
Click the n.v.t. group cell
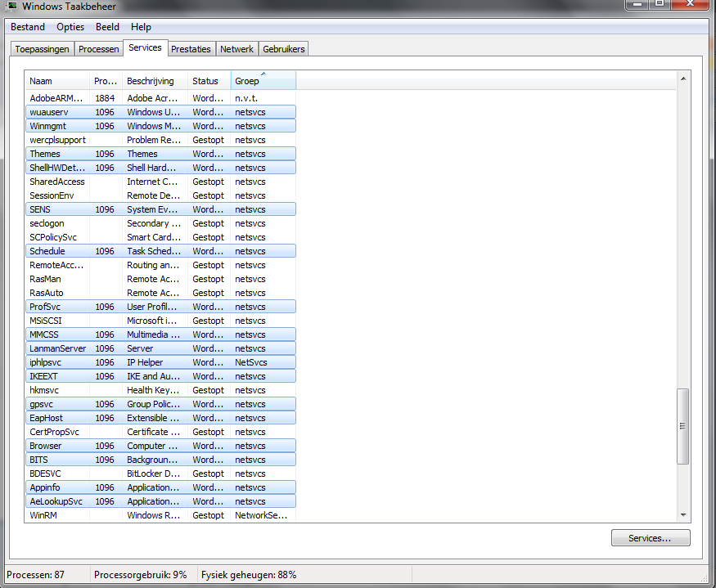[x=246, y=98]
